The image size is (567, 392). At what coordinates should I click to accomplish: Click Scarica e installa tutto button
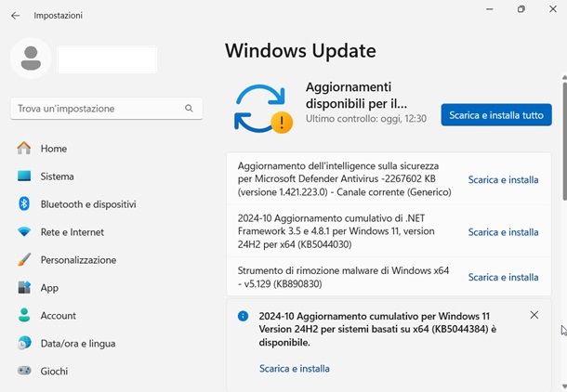click(x=496, y=115)
